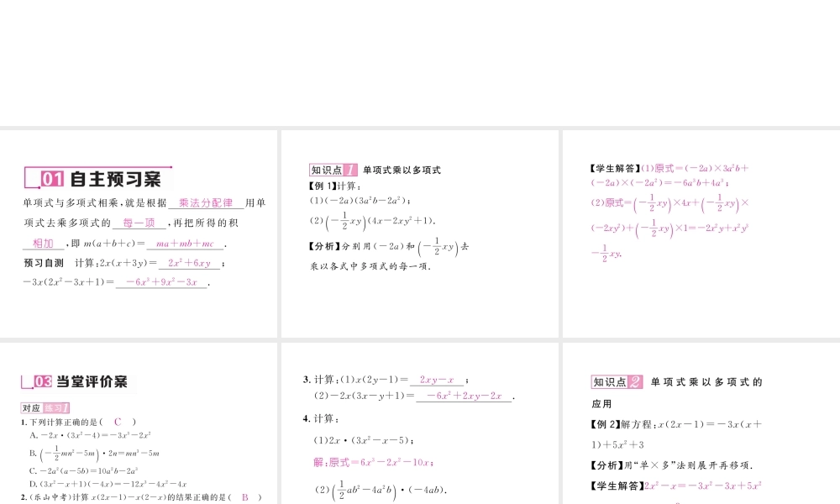Open the slide with exercises 3 and 4
This screenshot has width=840, height=504.
419,423
